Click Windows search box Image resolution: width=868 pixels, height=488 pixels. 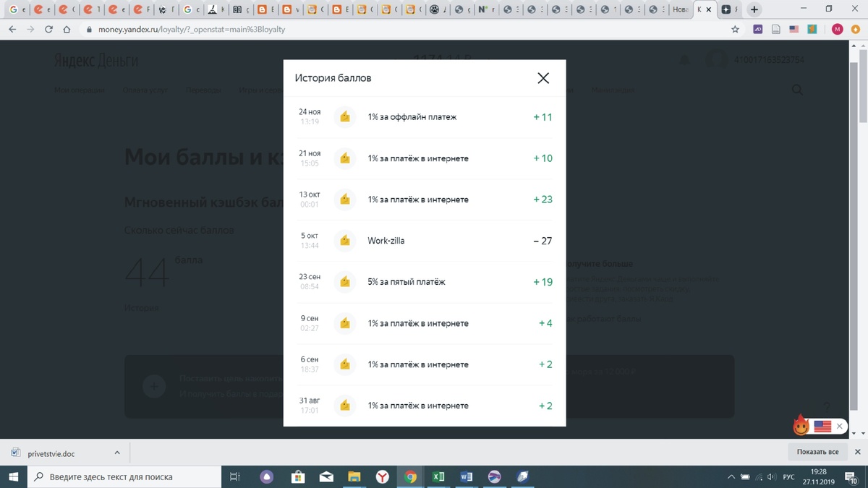tap(124, 476)
